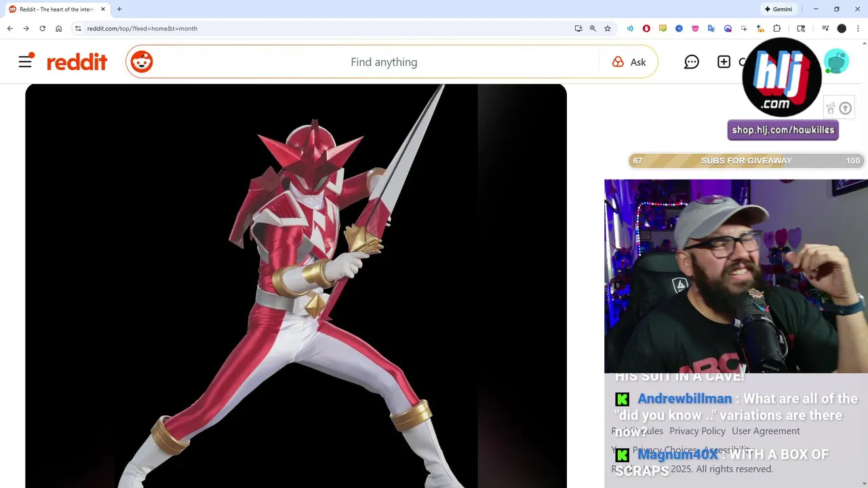Open the pink pig extension icon
This screenshot has height=488, width=868.
click(695, 28)
